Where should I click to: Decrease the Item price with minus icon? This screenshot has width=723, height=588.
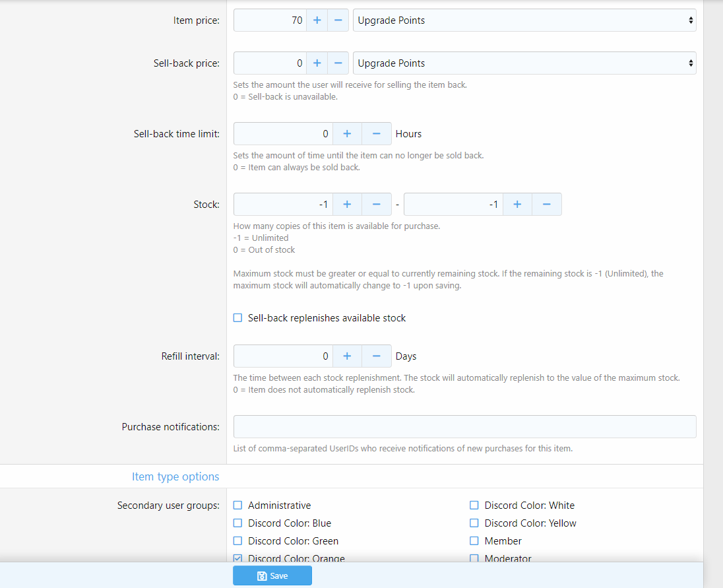pyautogui.click(x=338, y=20)
